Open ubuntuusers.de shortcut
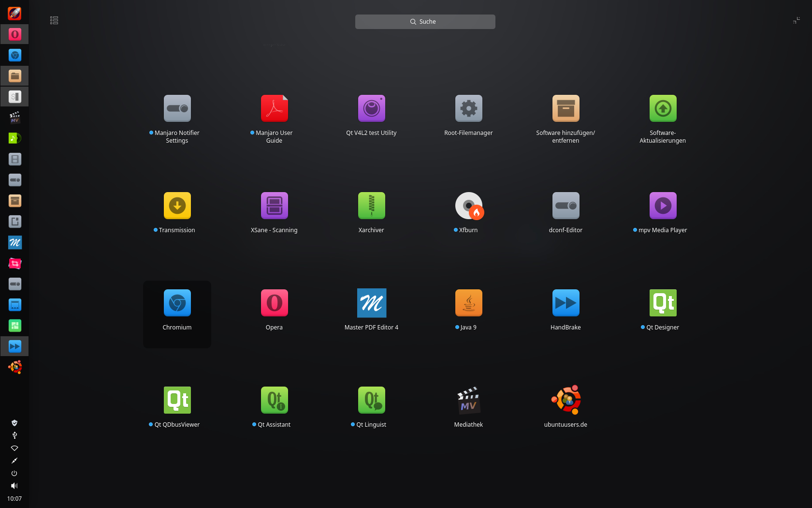Viewport: 812px width, 508px height. [x=565, y=401]
